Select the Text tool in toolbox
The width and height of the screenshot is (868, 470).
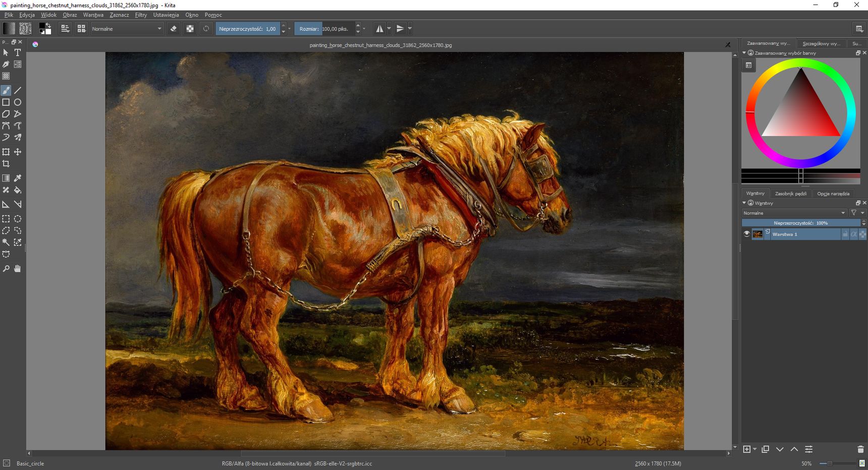click(x=18, y=52)
